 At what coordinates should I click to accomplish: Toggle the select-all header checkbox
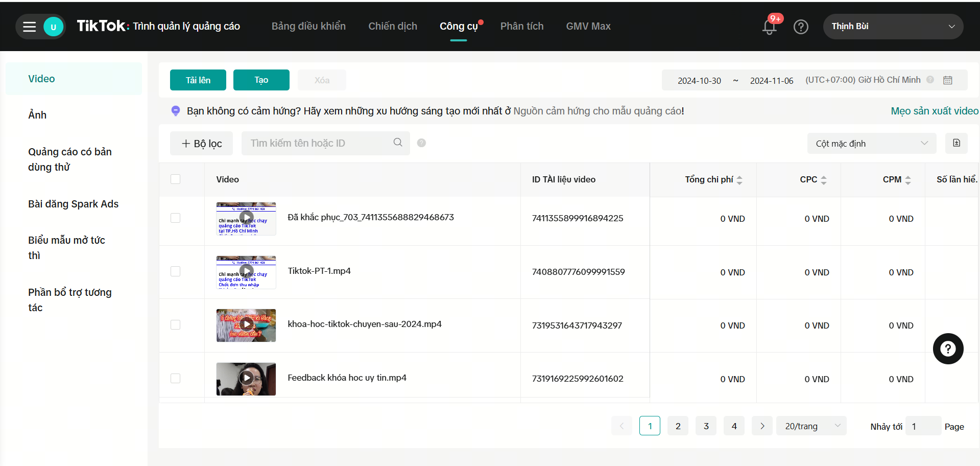(176, 179)
